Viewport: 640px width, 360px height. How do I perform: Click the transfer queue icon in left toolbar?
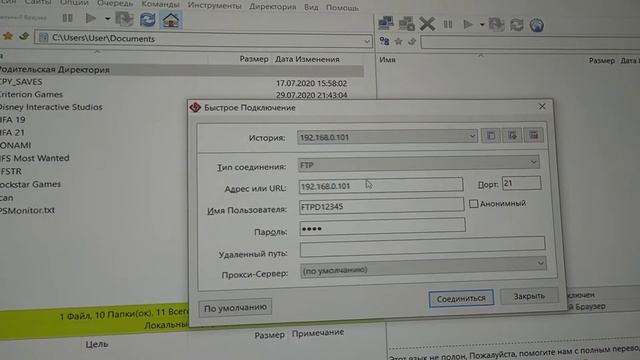coord(124,19)
